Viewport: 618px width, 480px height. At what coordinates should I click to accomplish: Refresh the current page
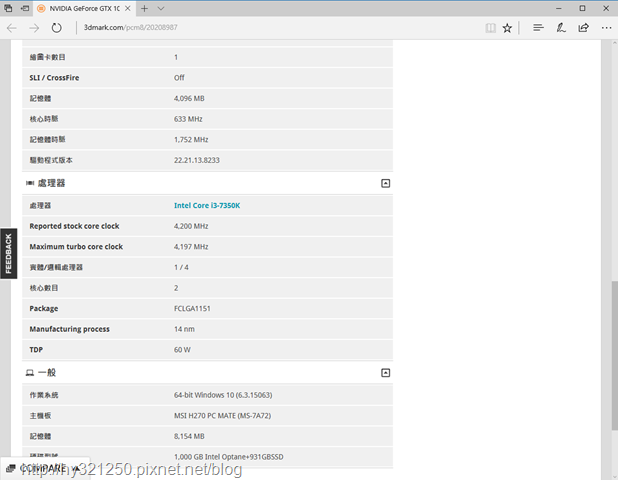[x=57, y=28]
